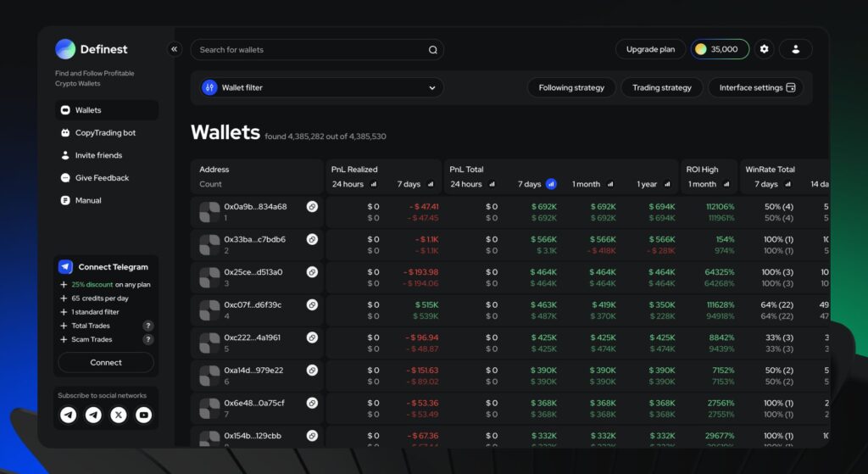Click 8842% ROI value
Screen dimensions: 868x474
[722, 337]
